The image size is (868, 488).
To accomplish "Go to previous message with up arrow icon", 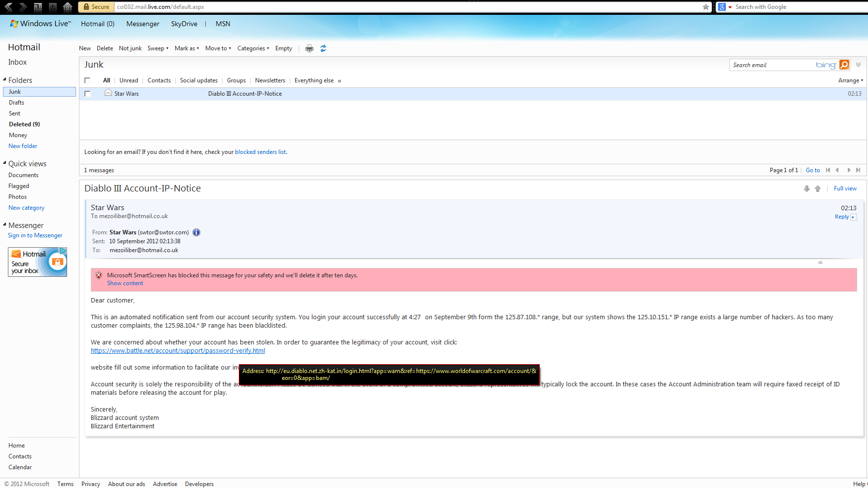I will coord(818,188).
